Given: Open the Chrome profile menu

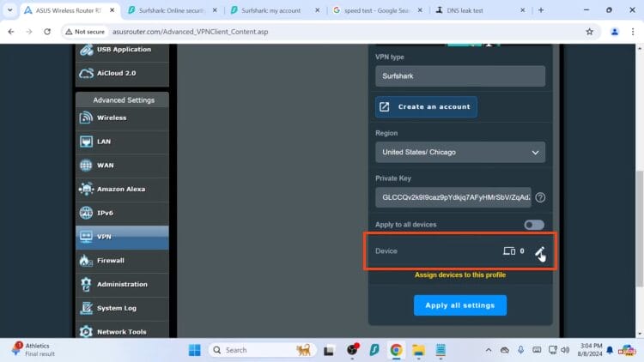Looking at the screenshot, I should 615,32.
